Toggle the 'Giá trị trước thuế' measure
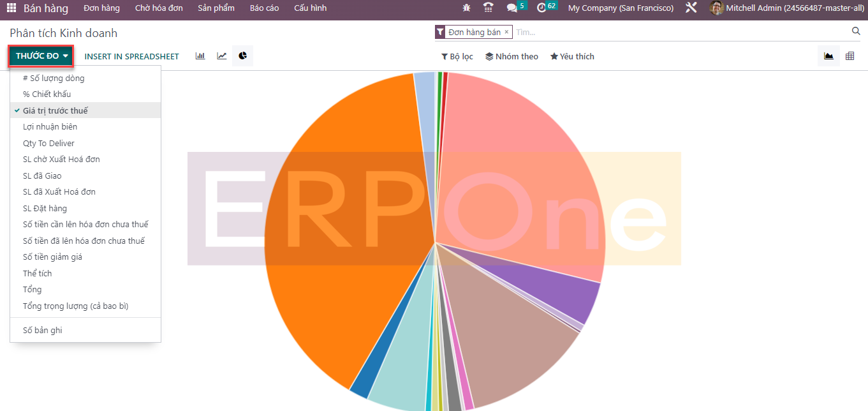Image resolution: width=868 pixels, height=411 pixels. [55, 110]
